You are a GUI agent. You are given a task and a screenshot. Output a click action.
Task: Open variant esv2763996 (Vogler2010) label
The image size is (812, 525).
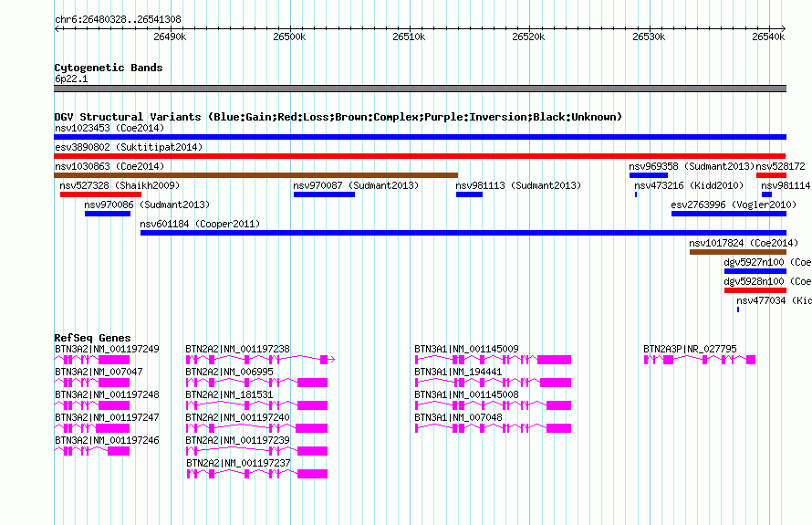pos(734,205)
